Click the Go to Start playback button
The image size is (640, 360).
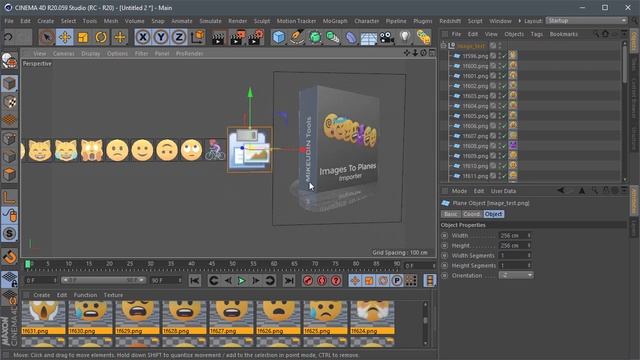click(x=195, y=281)
